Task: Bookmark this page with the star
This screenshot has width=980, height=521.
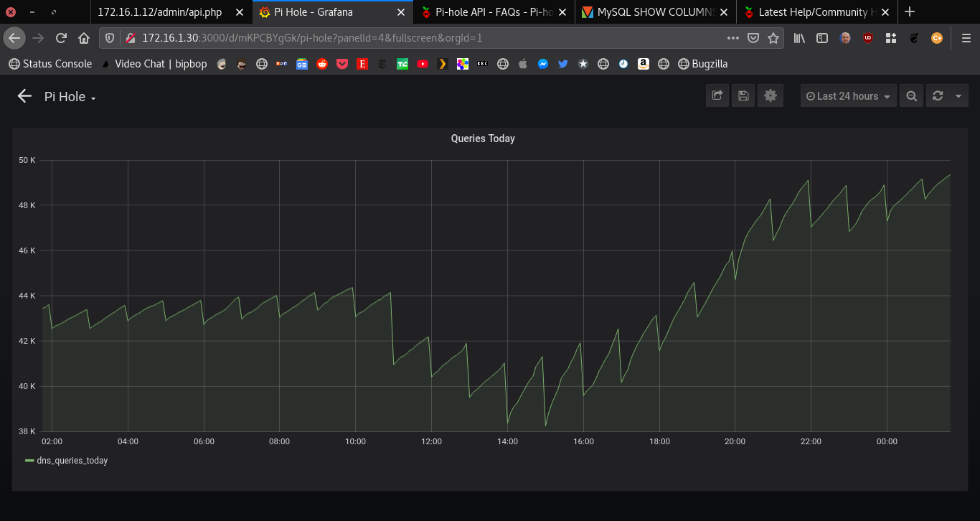Action: pos(773,37)
